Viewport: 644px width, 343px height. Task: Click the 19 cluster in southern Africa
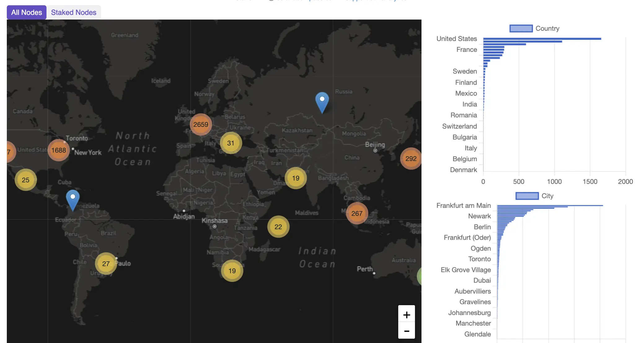coord(232,270)
